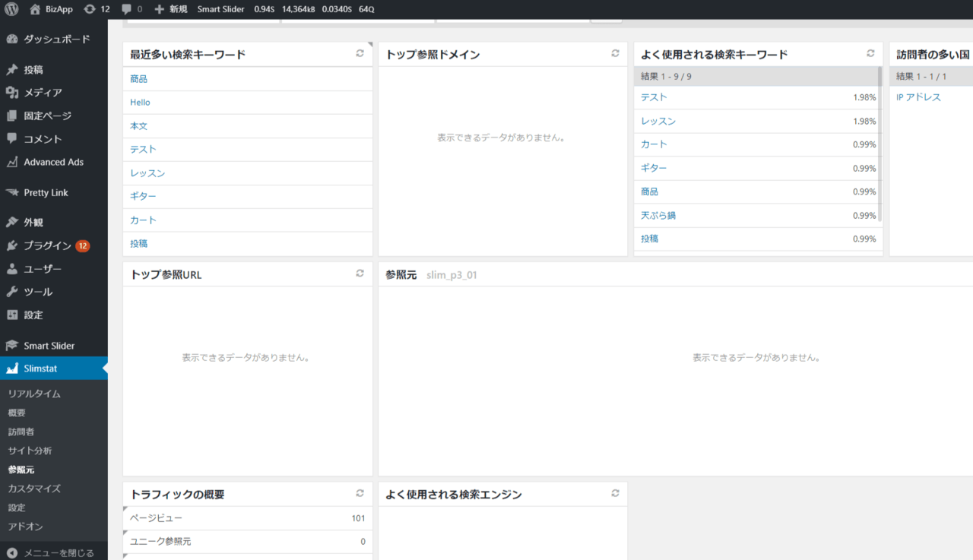
Task: Click the slim_p3_01 label beside 参照元
Action: pyautogui.click(x=452, y=275)
